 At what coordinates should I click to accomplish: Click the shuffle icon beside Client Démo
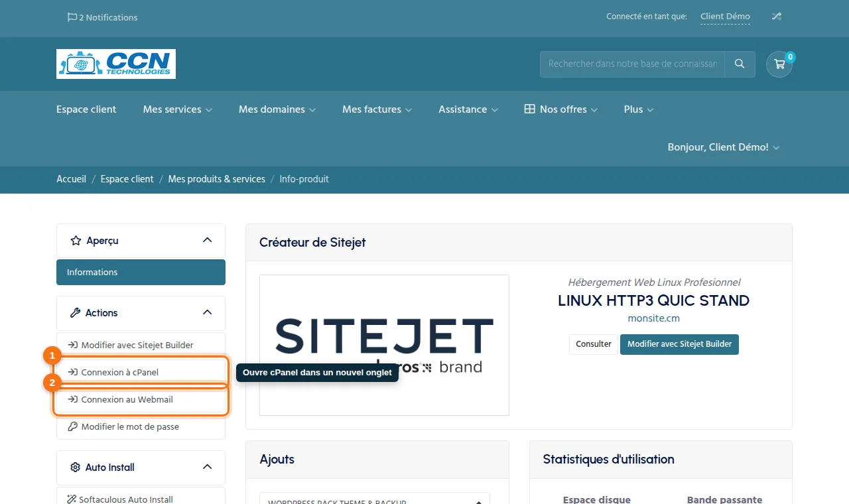[776, 17]
